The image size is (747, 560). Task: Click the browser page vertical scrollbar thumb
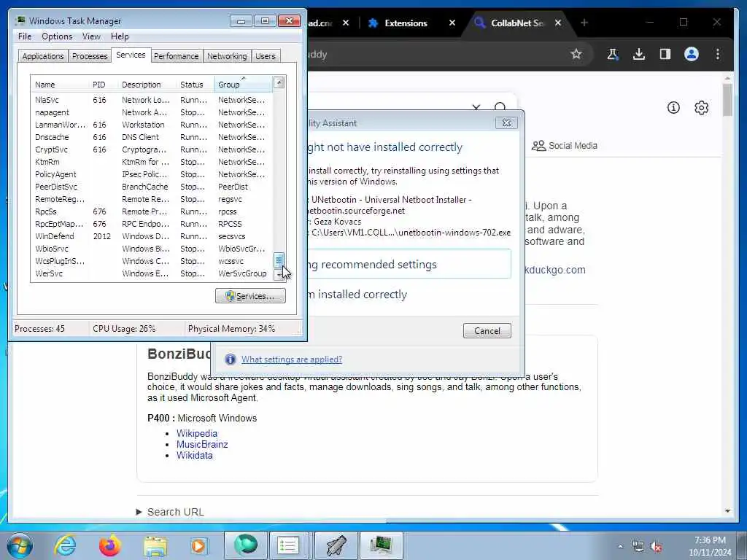[x=727, y=100]
